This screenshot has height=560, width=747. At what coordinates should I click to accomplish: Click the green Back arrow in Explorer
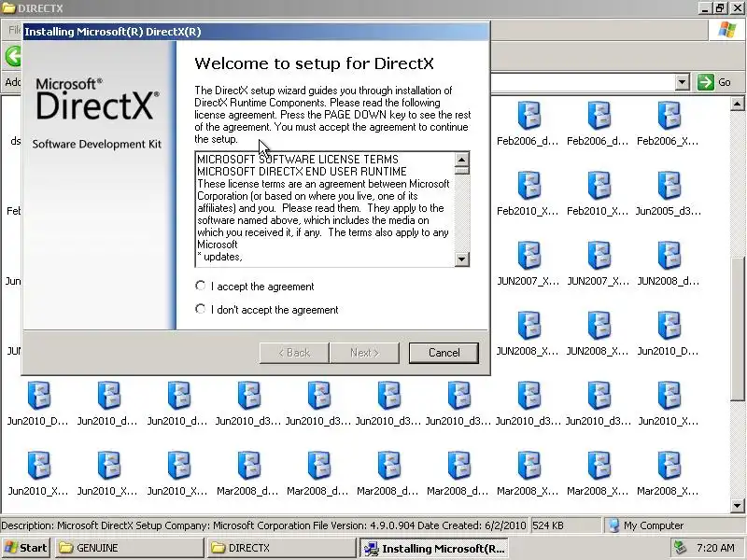point(13,56)
